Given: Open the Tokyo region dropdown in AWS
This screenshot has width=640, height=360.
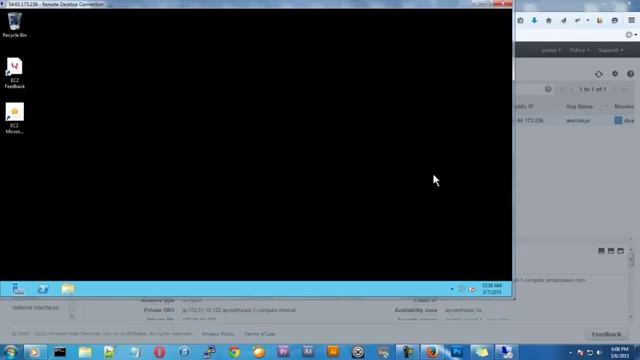Looking at the screenshot, I should pos(580,50).
